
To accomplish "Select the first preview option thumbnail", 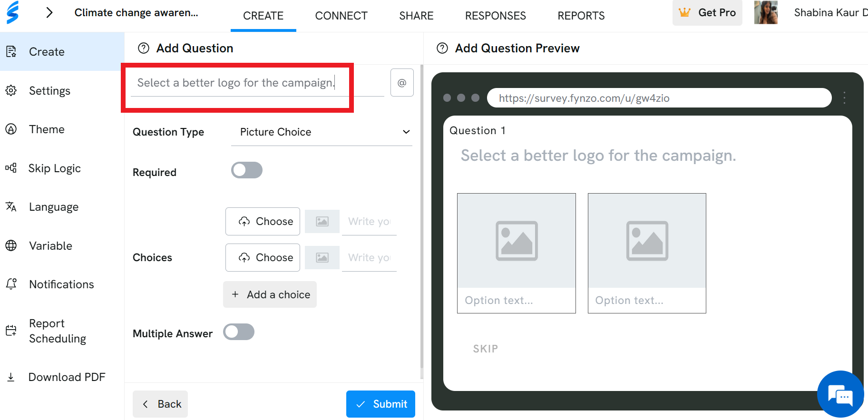I will [517, 253].
